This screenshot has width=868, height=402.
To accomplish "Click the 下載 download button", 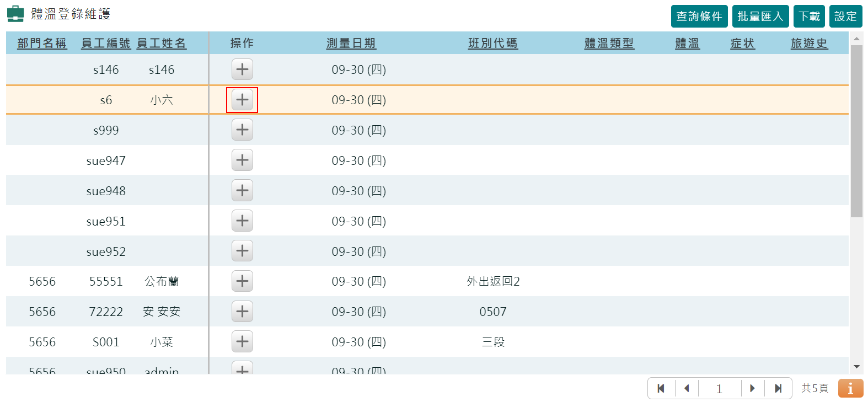I will coord(809,17).
